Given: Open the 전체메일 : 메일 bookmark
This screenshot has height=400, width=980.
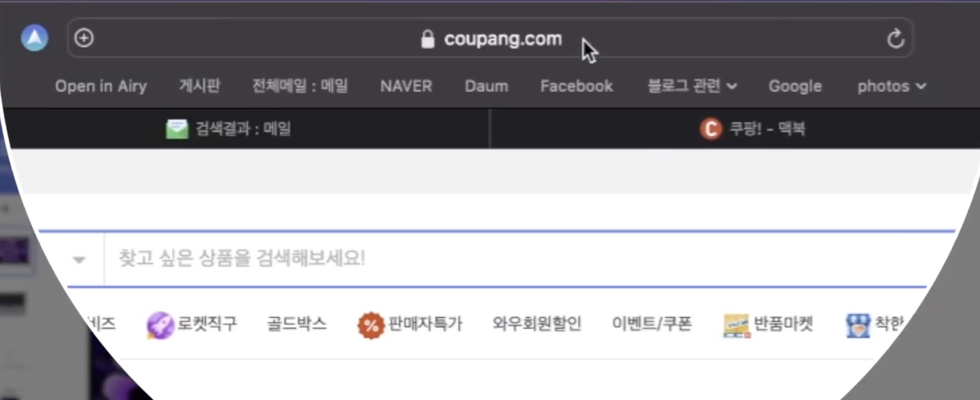Looking at the screenshot, I should [x=300, y=86].
